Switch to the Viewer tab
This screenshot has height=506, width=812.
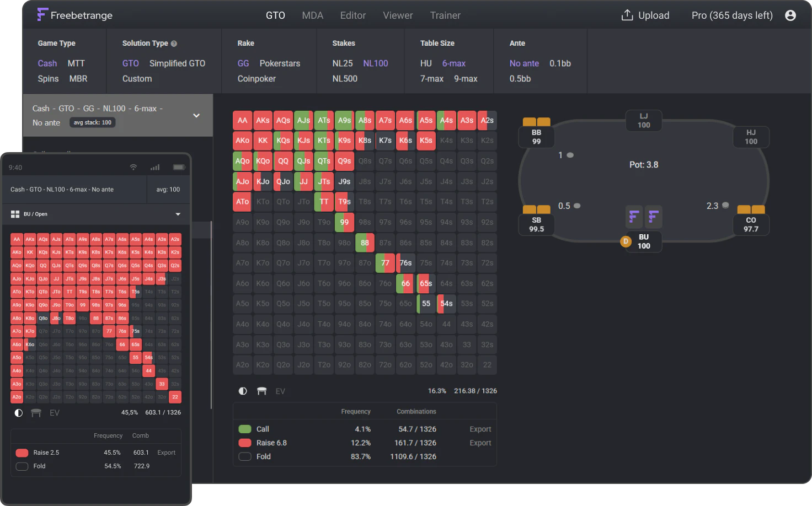point(398,15)
